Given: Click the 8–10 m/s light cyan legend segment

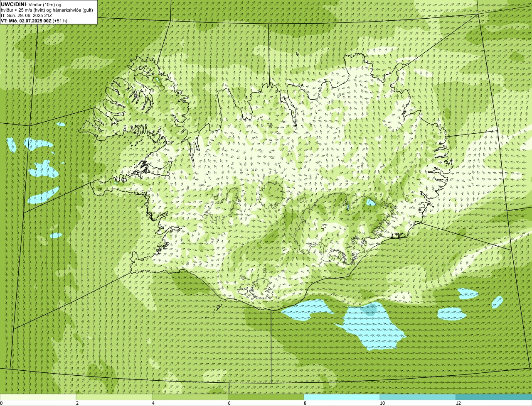Looking at the screenshot, I should pyautogui.click(x=342, y=397).
